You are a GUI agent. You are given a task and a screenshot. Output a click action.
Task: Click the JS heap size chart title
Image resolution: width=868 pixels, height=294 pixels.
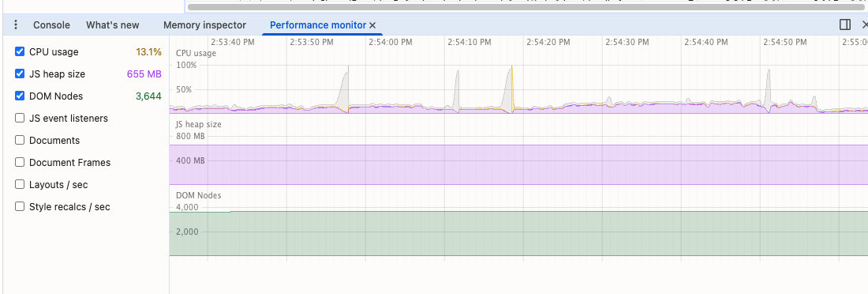(x=199, y=124)
